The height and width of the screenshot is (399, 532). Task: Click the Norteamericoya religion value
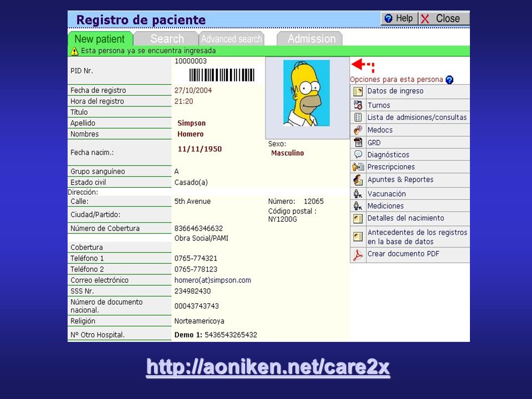(199, 321)
